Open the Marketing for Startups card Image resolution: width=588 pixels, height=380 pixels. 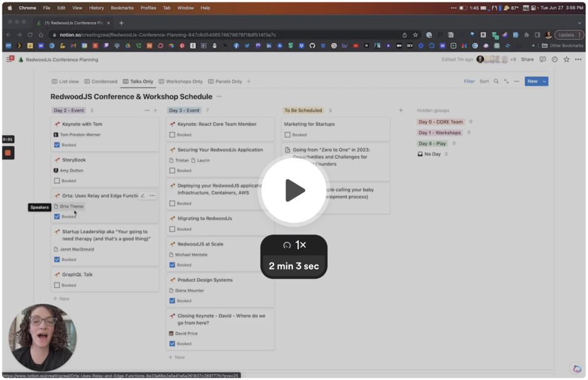pyautogui.click(x=335, y=130)
